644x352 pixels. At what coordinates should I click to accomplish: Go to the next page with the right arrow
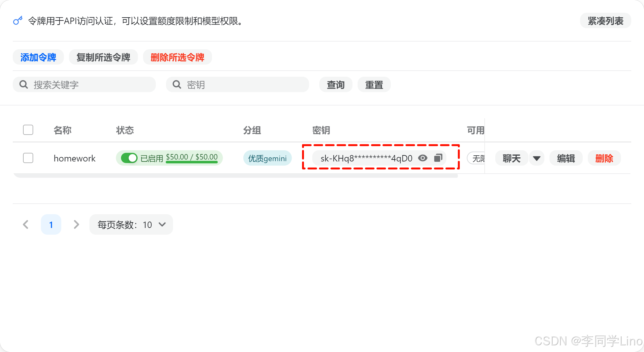coord(76,224)
